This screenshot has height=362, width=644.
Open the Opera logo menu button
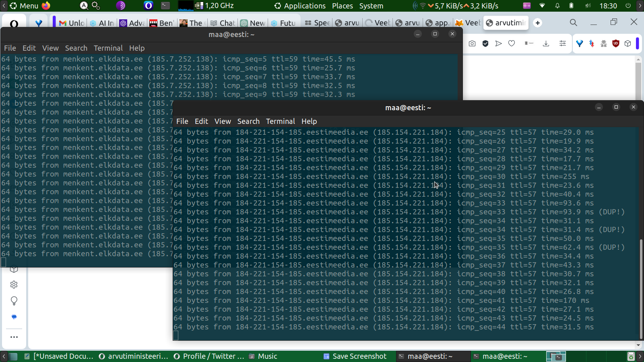click(x=14, y=23)
